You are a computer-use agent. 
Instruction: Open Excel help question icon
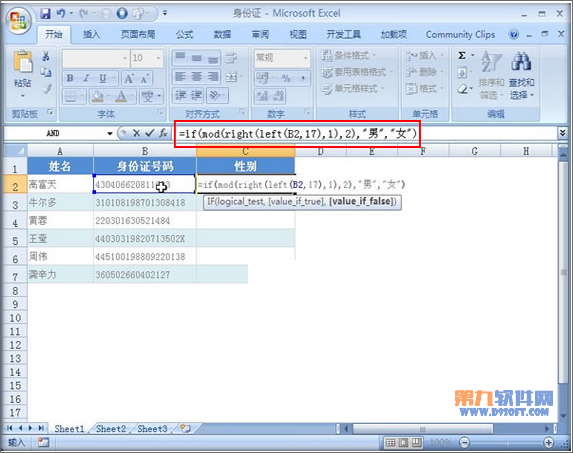pos(513,35)
